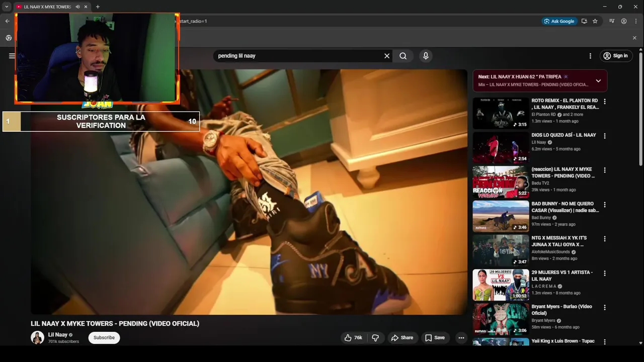
Task: Open options menu for 29 MUJERES VS 1 ARTISTA
Action: click(605, 273)
